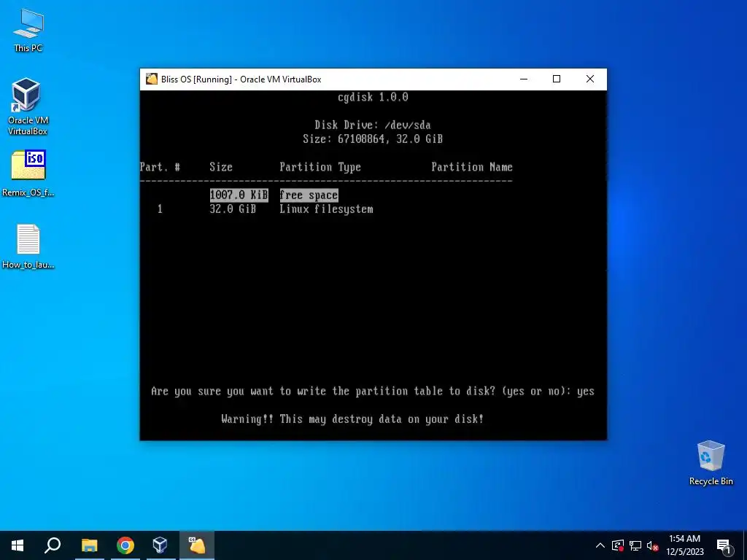This screenshot has width=747, height=560.
Task: Click the "Warning!! This may destroy data" message
Action: (352, 419)
